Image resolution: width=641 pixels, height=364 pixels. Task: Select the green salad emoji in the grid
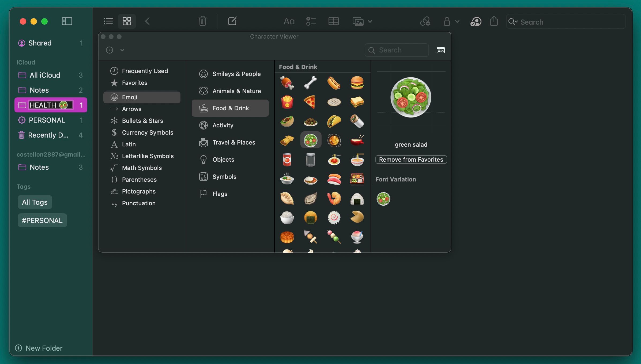pos(311,139)
